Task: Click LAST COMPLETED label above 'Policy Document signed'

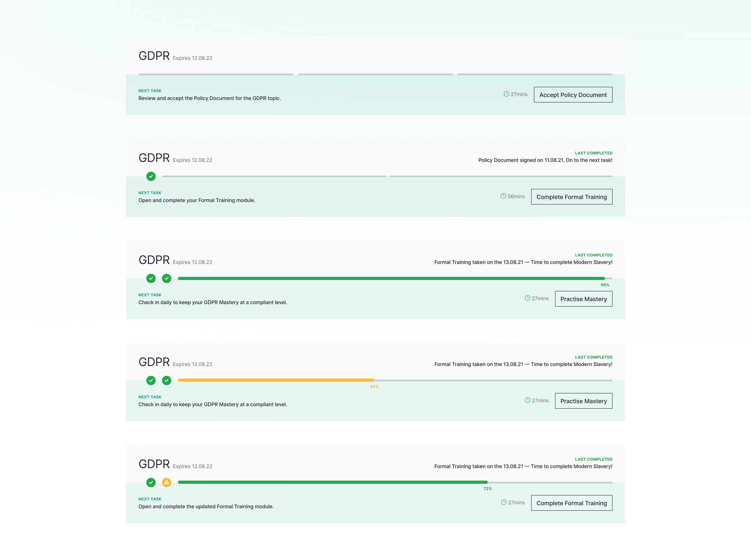Action: pyautogui.click(x=593, y=153)
